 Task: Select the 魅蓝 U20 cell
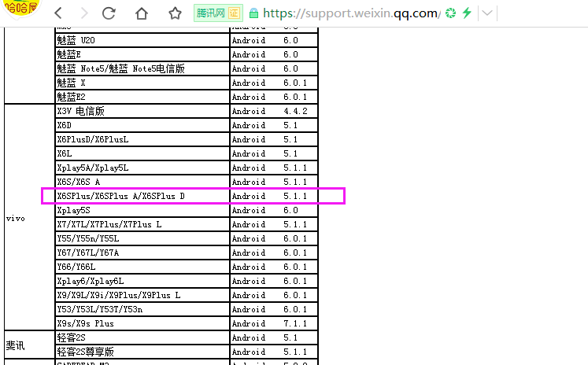pyautogui.click(x=142, y=40)
